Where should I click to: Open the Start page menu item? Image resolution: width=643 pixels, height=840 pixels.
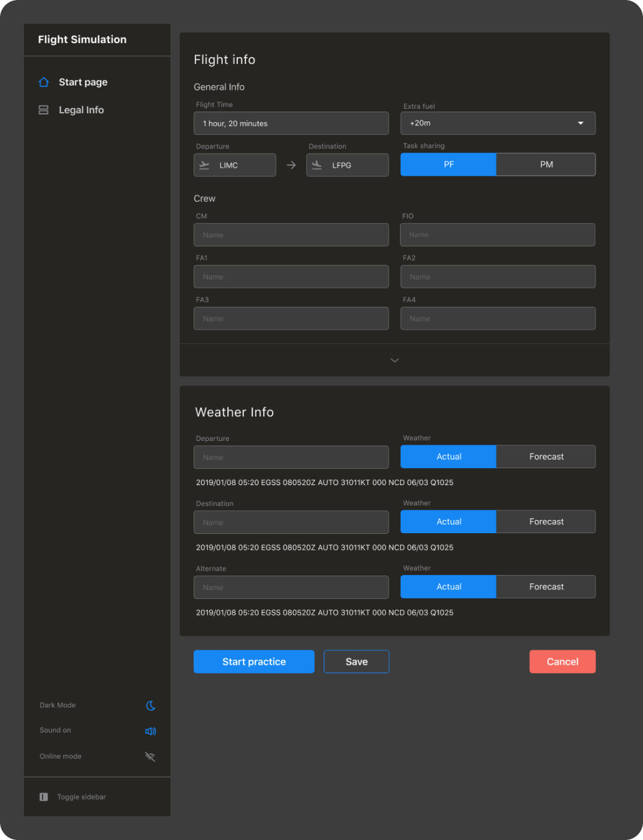pyautogui.click(x=83, y=82)
